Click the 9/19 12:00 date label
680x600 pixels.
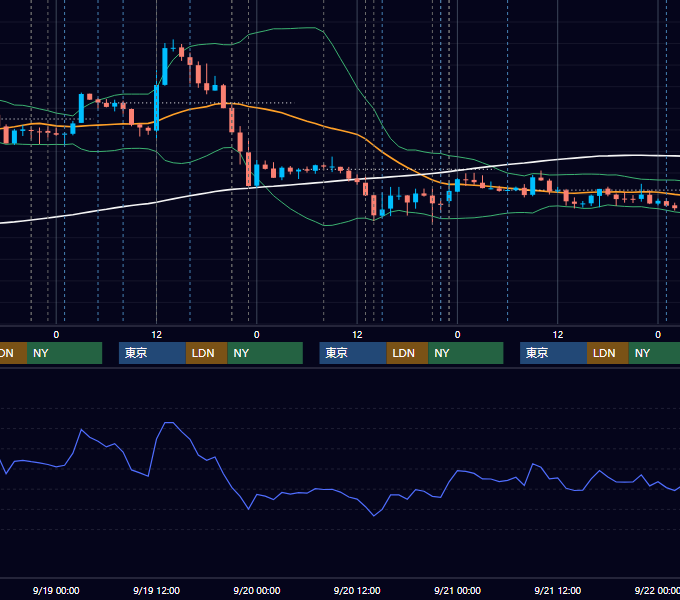click(156, 590)
